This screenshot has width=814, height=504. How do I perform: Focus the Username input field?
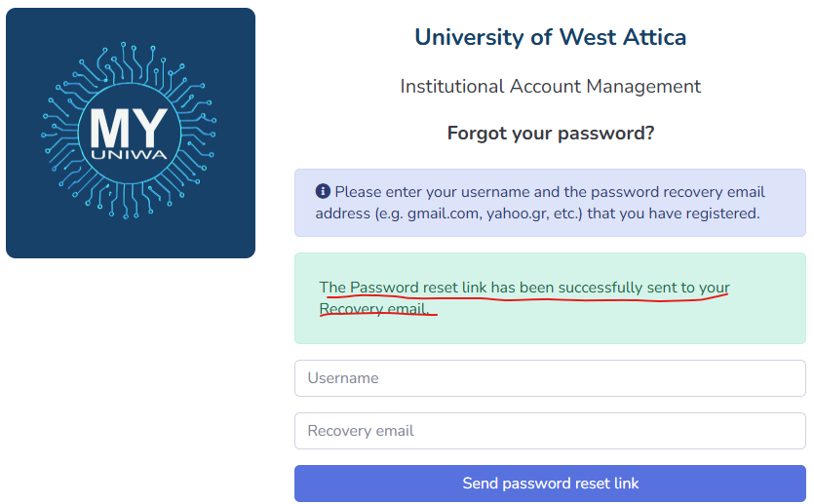[550, 378]
